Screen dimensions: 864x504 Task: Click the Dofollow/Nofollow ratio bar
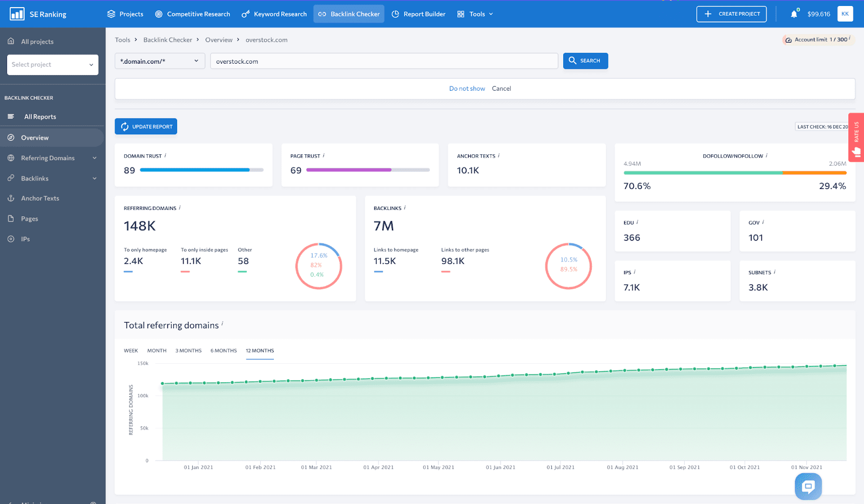point(735,173)
